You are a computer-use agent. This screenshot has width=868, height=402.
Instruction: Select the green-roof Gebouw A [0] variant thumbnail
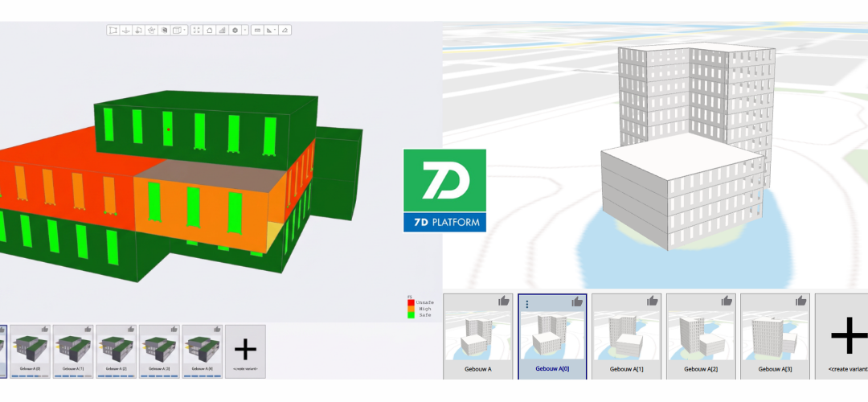[30, 351]
